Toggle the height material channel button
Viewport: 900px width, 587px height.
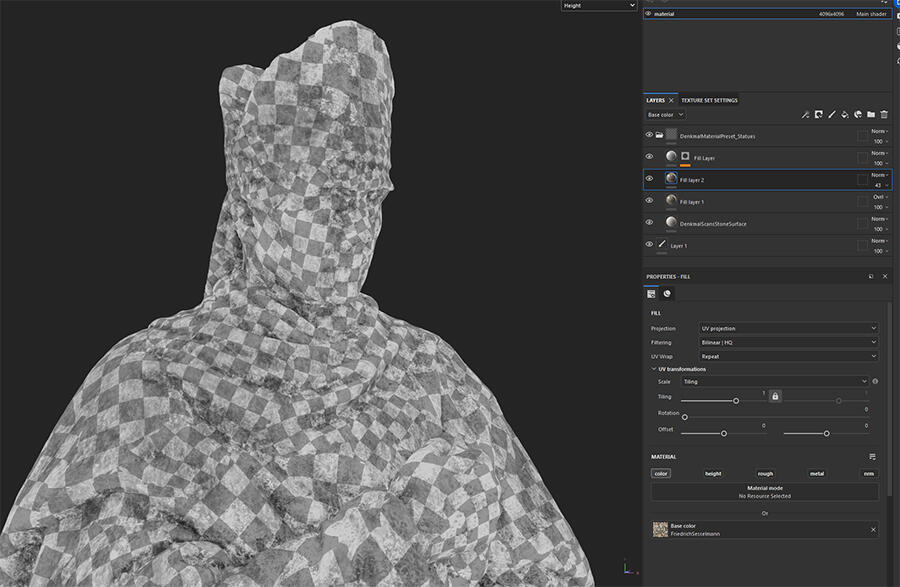point(713,474)
